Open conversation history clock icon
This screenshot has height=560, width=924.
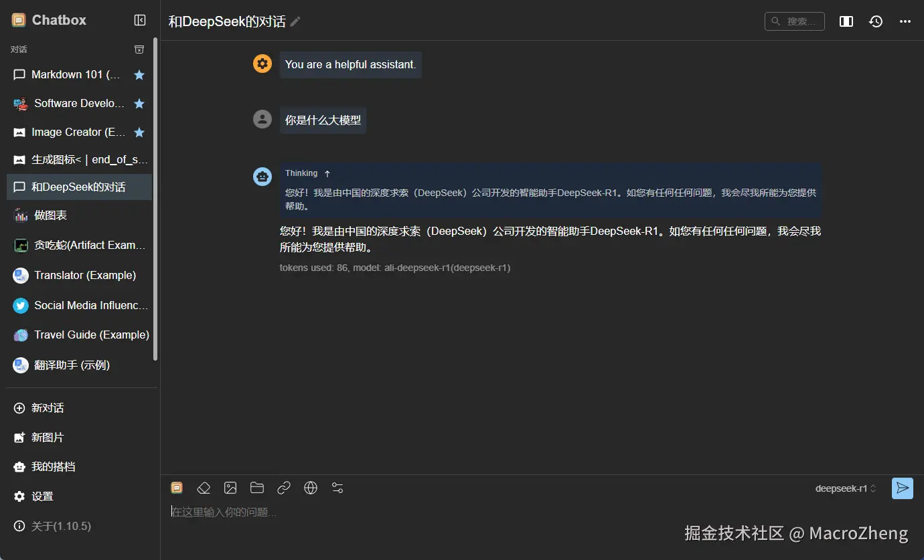876,21
